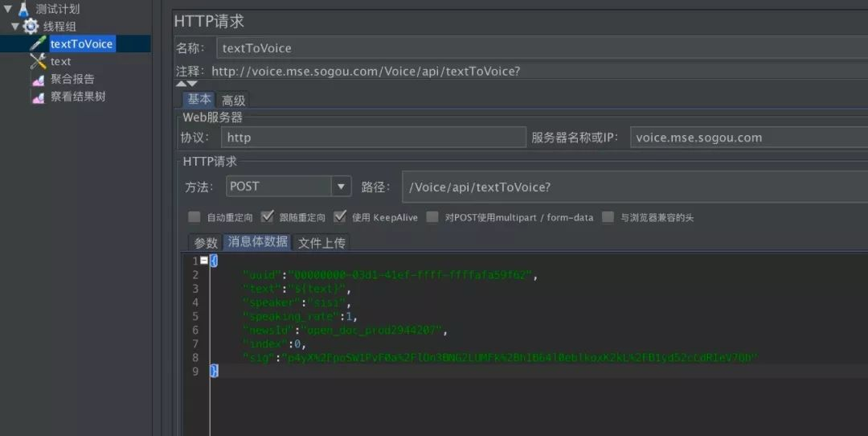This screenshot has height=436, width=868.
Task: Uncheck the 使用 KeepAlive checkbox
Action: tap(340, 216)
